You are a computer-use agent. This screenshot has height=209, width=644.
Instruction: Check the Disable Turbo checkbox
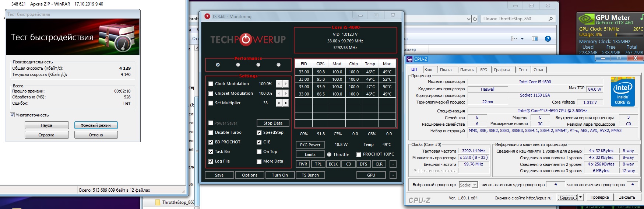tap(211, 132)
